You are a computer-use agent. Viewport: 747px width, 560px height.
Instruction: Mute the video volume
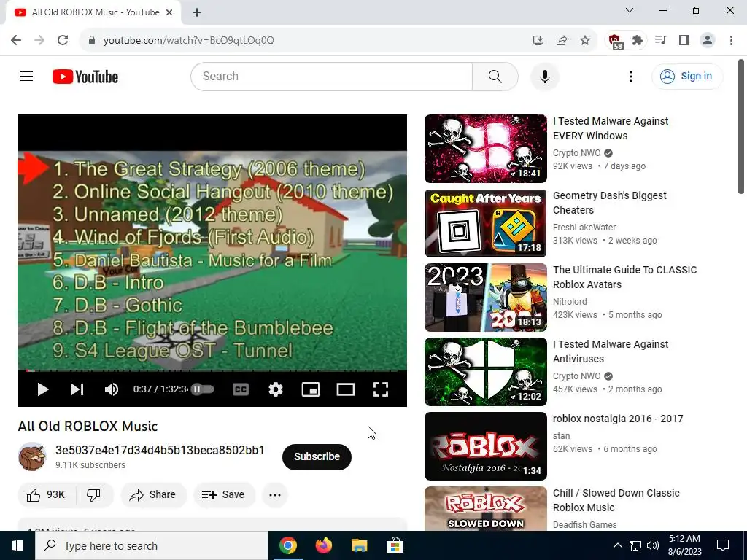tap(112, 389)
